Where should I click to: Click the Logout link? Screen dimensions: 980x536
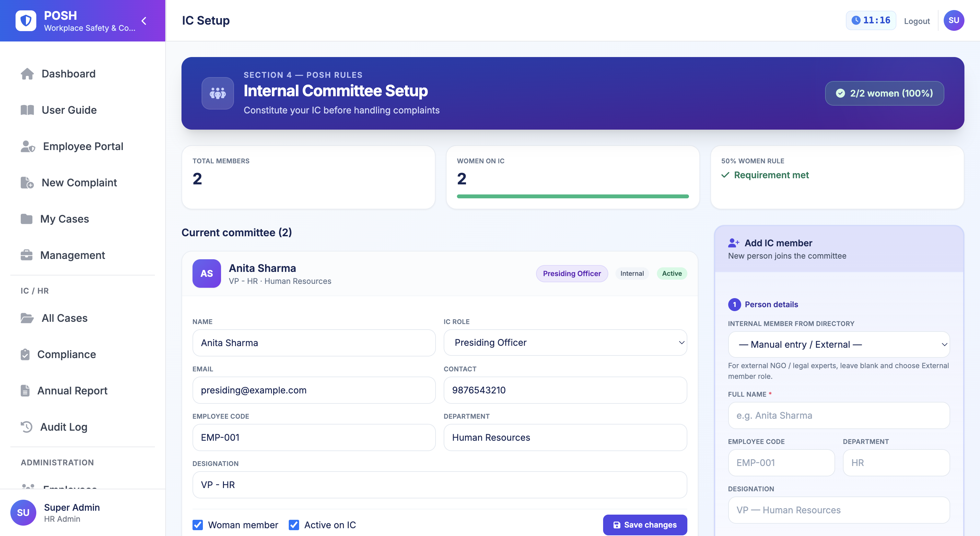[917, 21]
